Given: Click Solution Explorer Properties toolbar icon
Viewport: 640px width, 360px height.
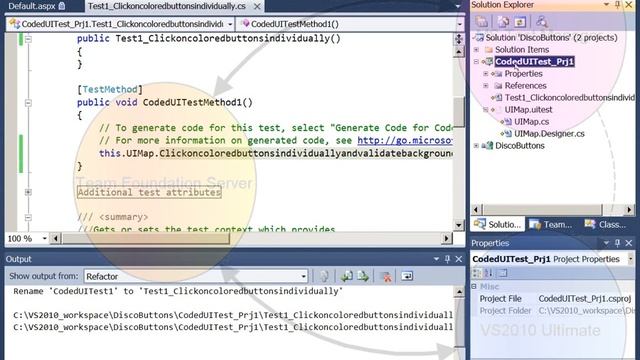Looking at the screenshot, I should 482,22.
